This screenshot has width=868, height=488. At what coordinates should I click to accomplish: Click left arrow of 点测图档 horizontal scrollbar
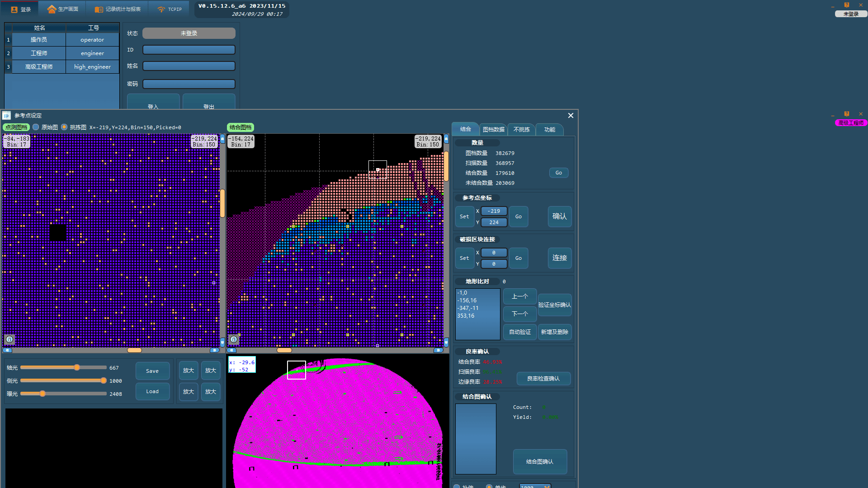7,350
